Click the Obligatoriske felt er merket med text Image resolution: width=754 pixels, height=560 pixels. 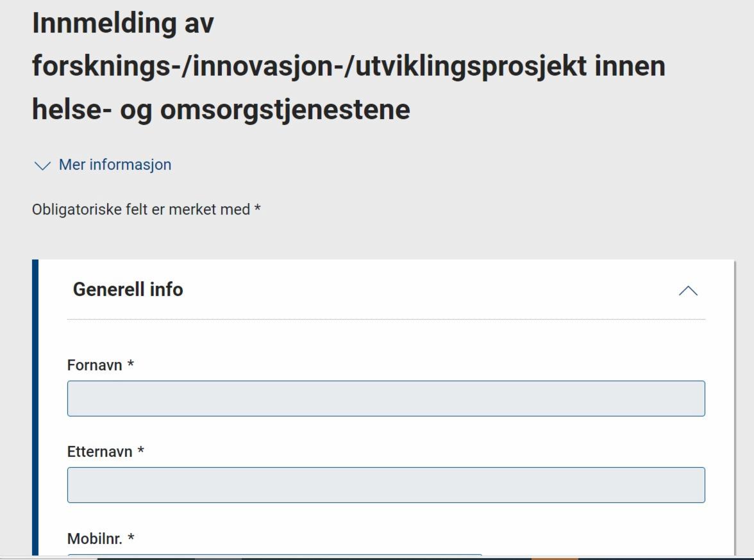140,210
